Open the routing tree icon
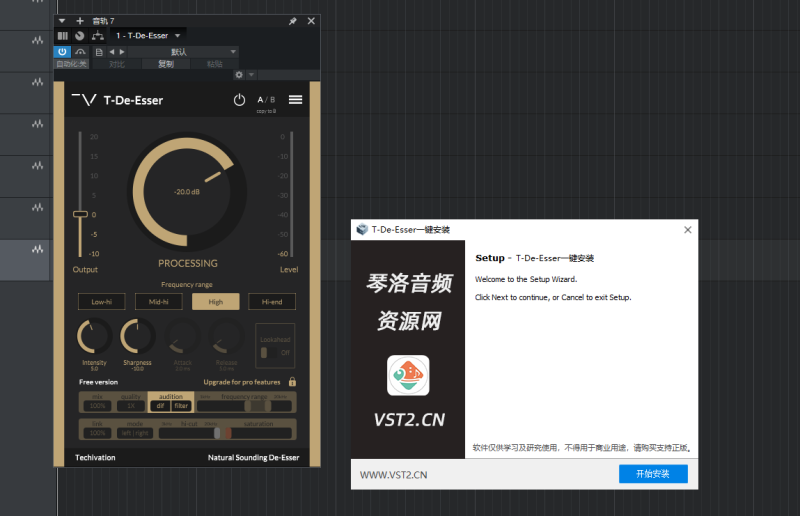 pyautogui.click(x=97, y=36)
